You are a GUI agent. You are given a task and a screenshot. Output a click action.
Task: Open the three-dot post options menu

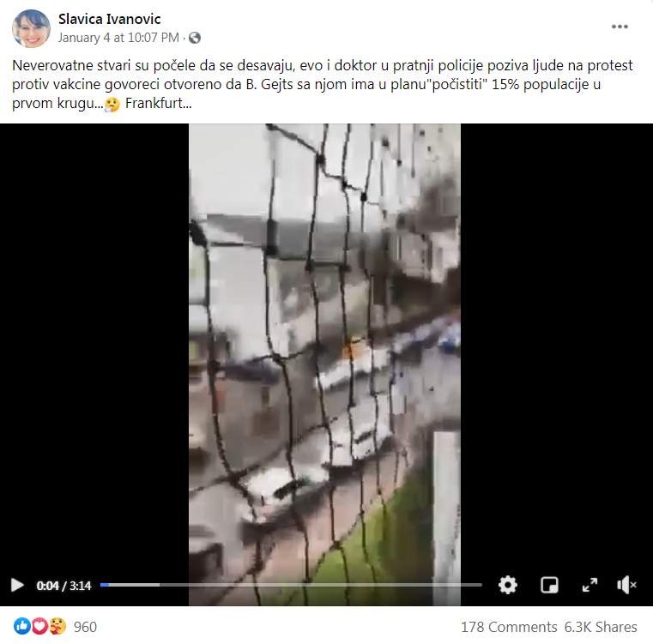pyautogui.click(x=620, y=27)
